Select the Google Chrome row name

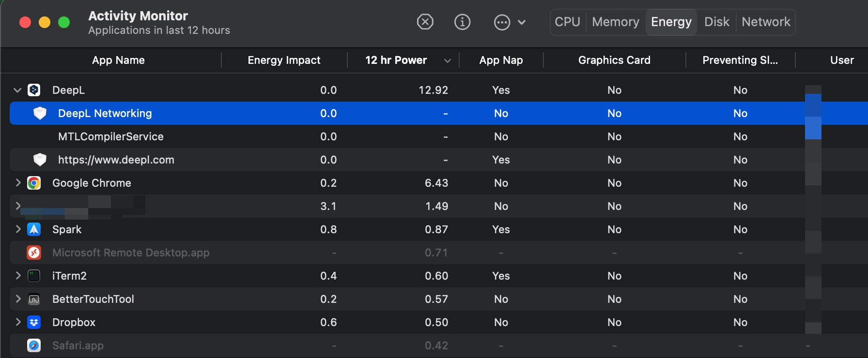pyautogui.click(x=92, y=183)
